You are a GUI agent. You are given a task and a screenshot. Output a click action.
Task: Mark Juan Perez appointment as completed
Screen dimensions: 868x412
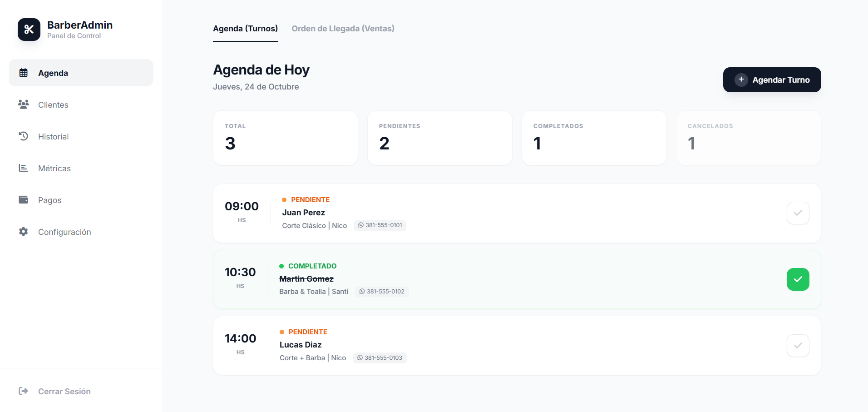tap(798, 213)
